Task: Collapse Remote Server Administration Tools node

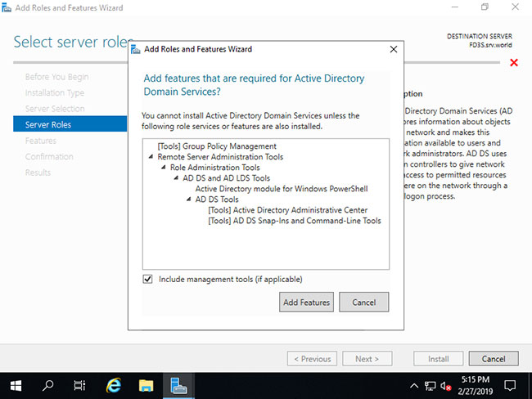Action: pos(151,157)
